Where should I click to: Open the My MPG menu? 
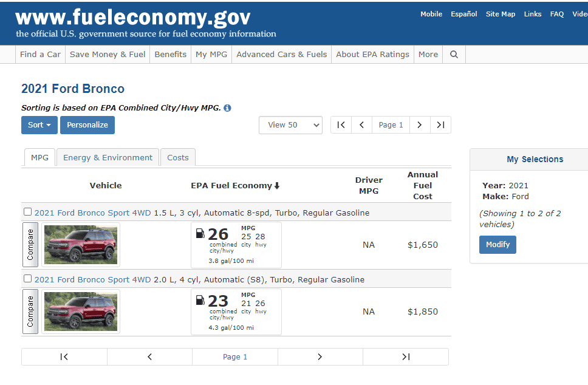(211, 55)
